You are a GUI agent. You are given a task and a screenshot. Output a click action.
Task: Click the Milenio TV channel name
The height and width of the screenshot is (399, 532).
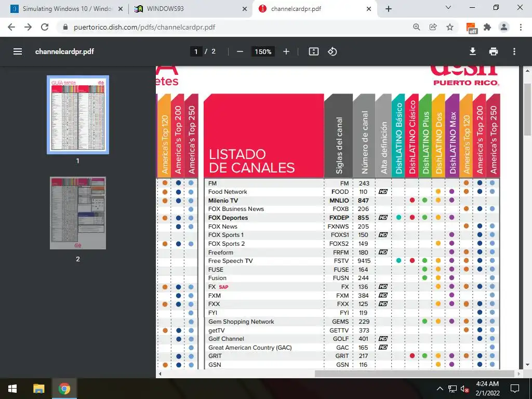point(223,201)
